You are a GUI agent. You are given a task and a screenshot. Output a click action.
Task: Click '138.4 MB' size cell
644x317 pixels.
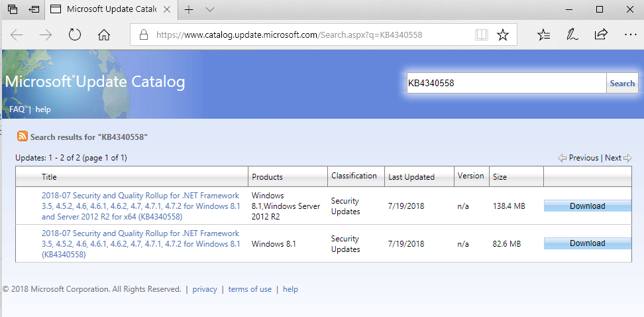coord(509,206)
